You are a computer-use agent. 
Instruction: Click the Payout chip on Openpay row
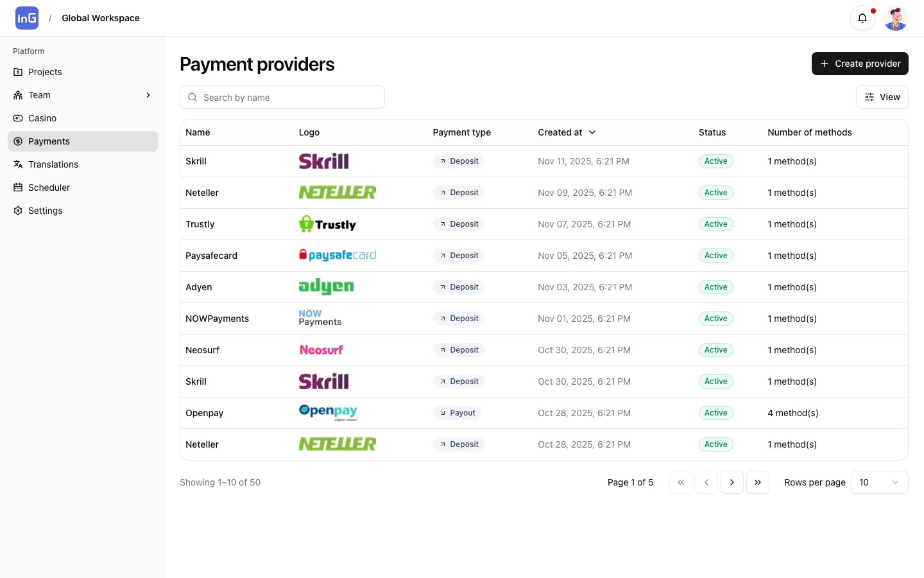457,413
